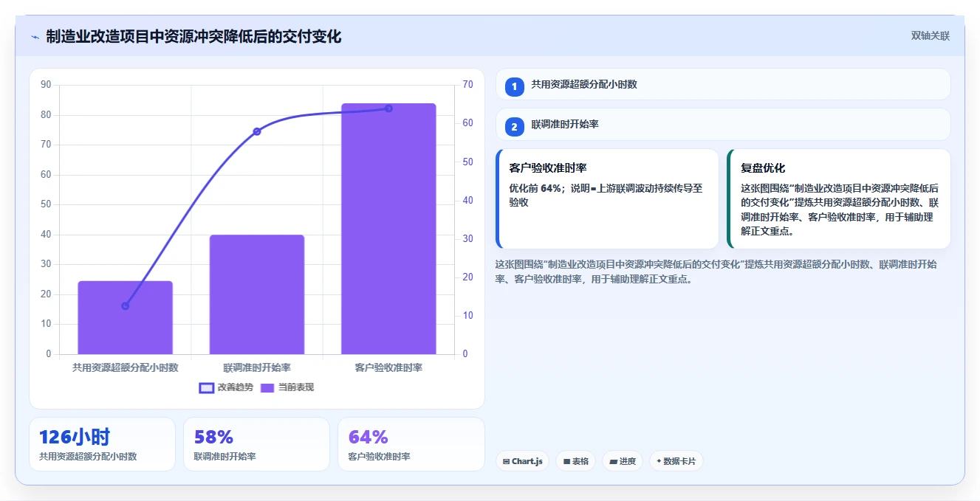The height and width of the screenshot is (501, 980).
Task: Click the icon in the Chart.js tag
Action: pos(506,462)
